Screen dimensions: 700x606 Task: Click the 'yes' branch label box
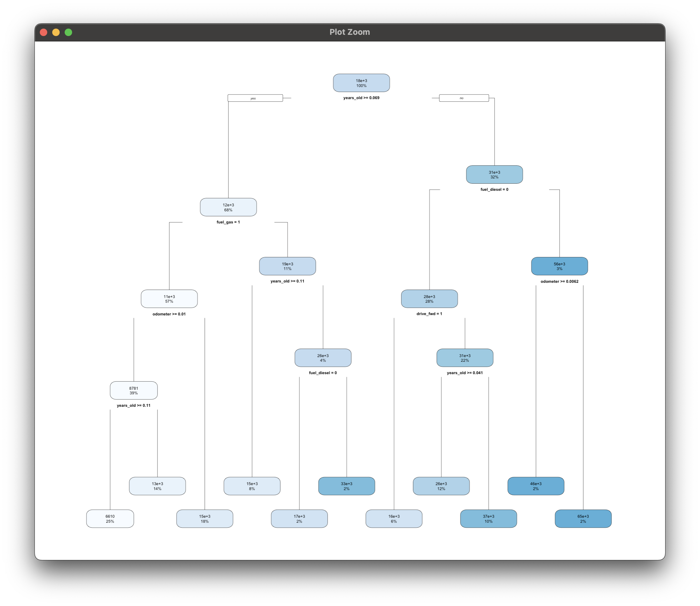pyautogui.click(x=255, y=98)
